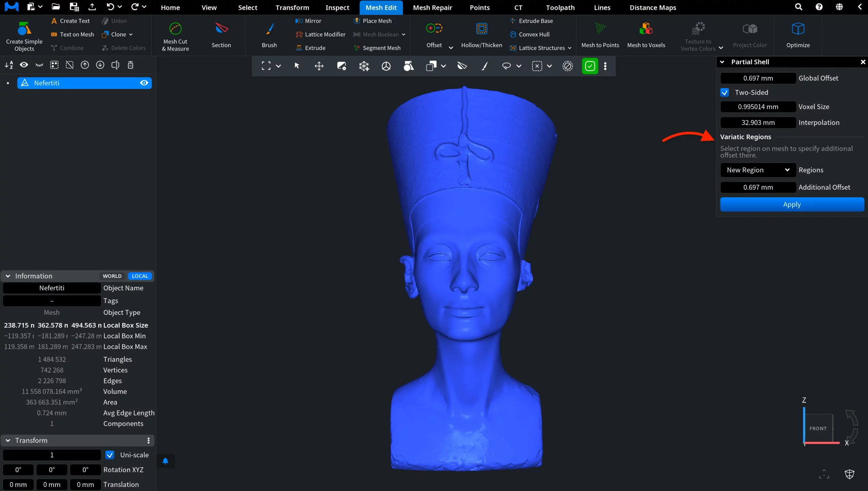This screenshot has width=868, height=491.
Task: Open the Optimize tool
Action: pos(798,35)
